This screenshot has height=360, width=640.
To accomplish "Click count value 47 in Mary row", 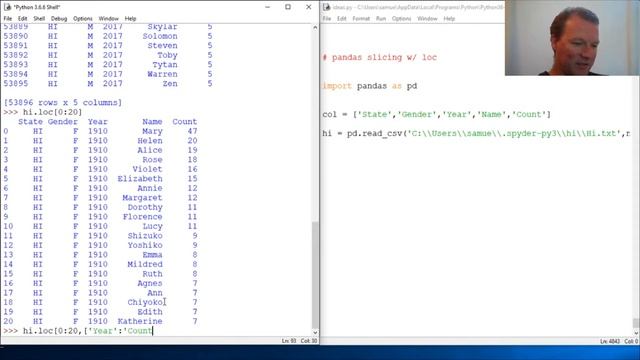I will [x=192, y=131].
